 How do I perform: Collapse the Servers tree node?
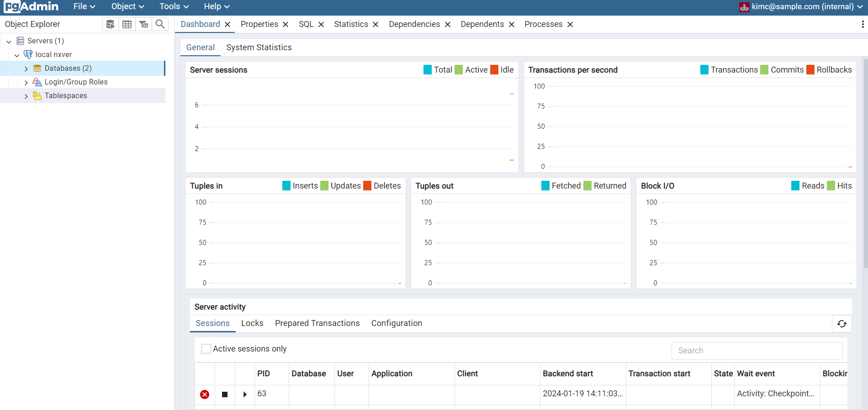tap(9, 42)
